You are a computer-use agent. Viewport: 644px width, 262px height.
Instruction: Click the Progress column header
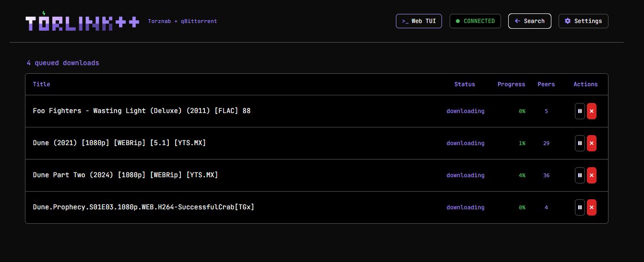click(x=511, y=84)
